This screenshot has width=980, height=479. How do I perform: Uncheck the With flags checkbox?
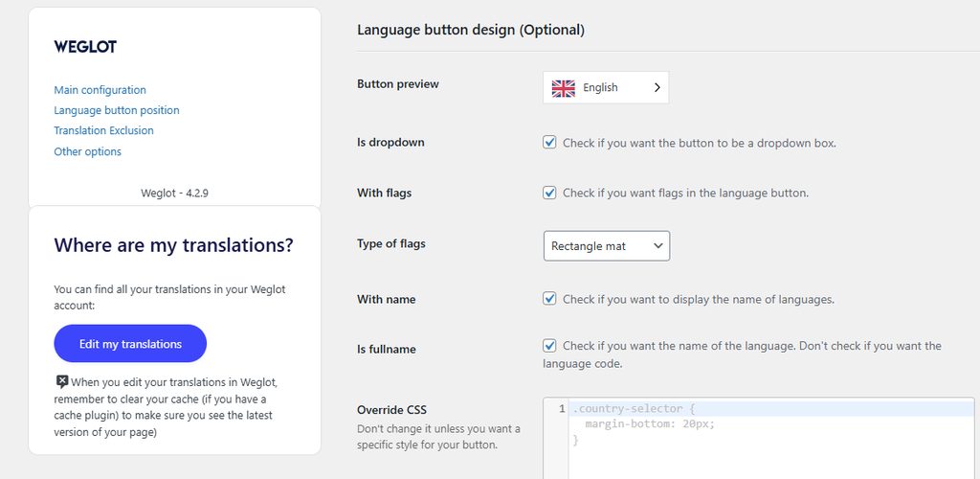click(x=549, y=193)
